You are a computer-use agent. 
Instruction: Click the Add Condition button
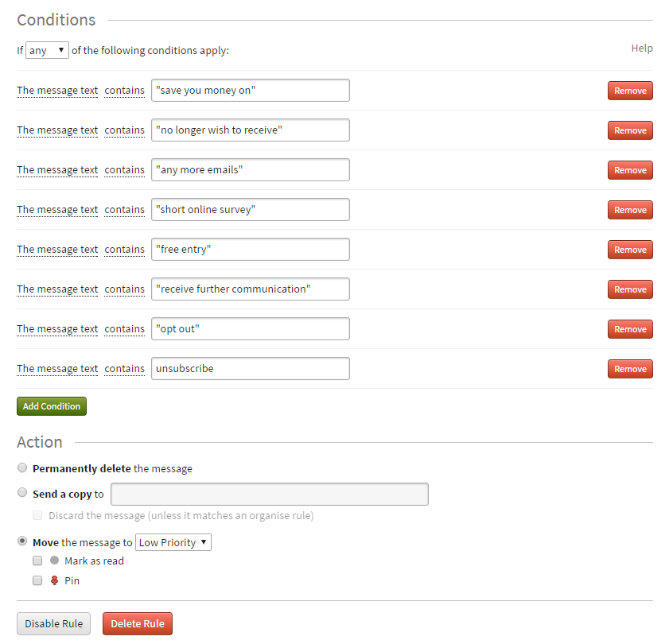point(52,406)
